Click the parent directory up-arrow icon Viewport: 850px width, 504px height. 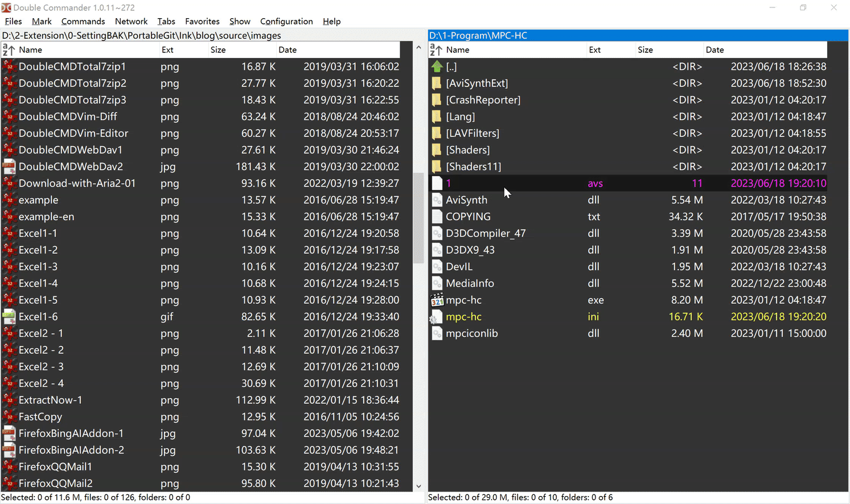point(437,67)
